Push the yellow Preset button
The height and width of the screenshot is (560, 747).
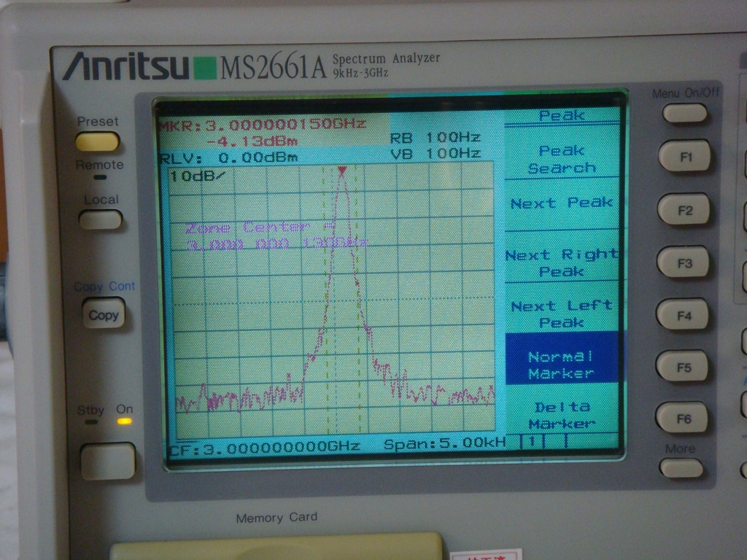click(97, 141)
